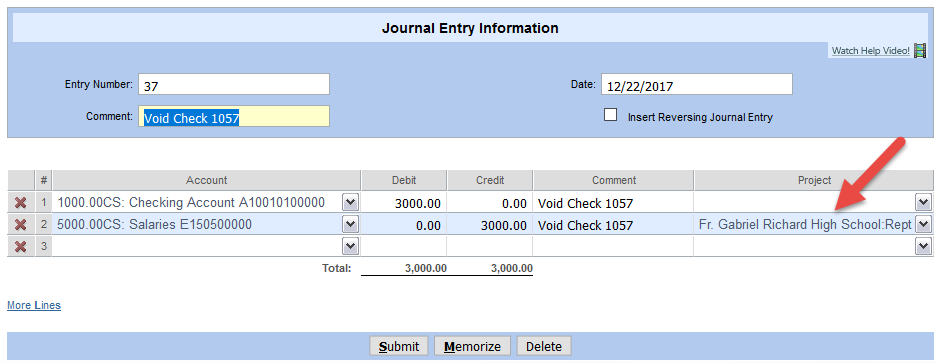Click the Comment column header
This screenshot has height=363, width=938.
(x=613, y=180)
